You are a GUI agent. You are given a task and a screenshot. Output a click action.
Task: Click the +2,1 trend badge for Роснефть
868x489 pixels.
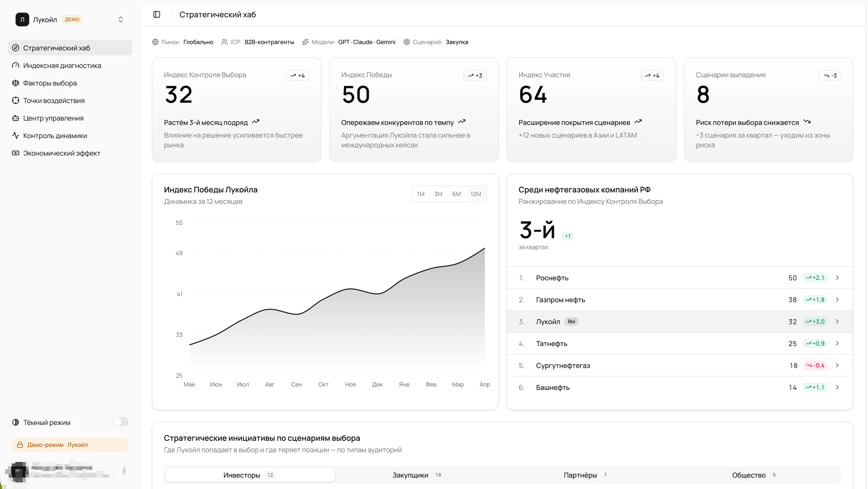tap(815, 278)
